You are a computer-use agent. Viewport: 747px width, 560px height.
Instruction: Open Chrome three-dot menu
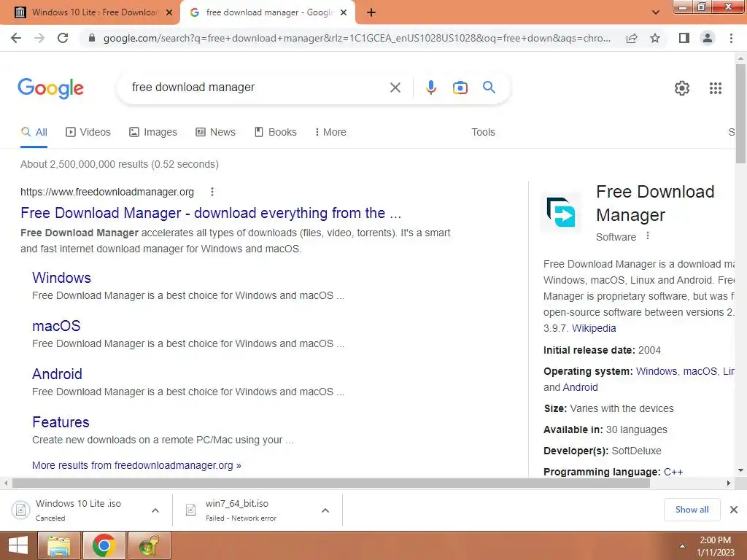[731, 38]
